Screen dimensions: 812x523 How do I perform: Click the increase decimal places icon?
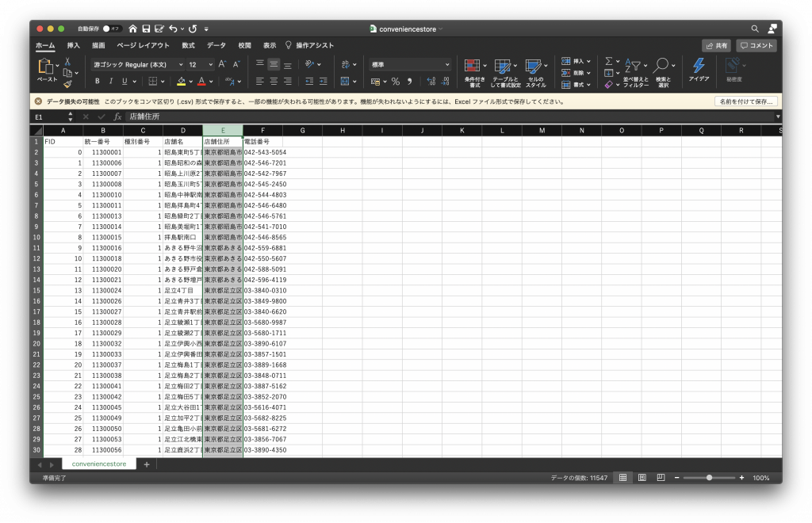click(x=431, y=81)
